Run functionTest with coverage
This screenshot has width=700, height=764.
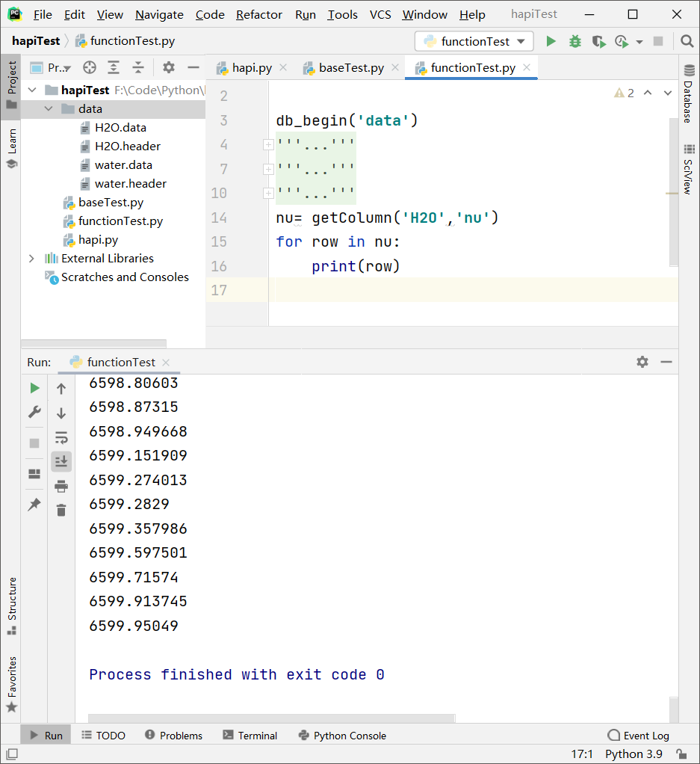point(598,41)
